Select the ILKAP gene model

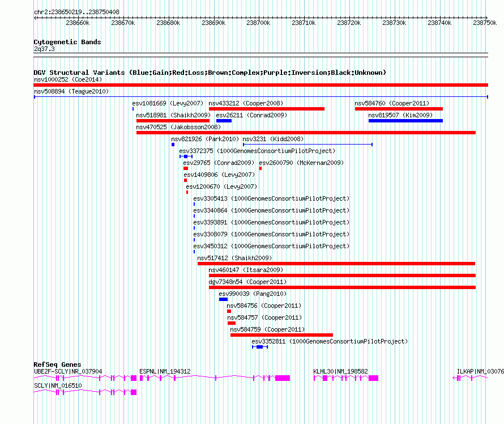(x=470, y=378)
